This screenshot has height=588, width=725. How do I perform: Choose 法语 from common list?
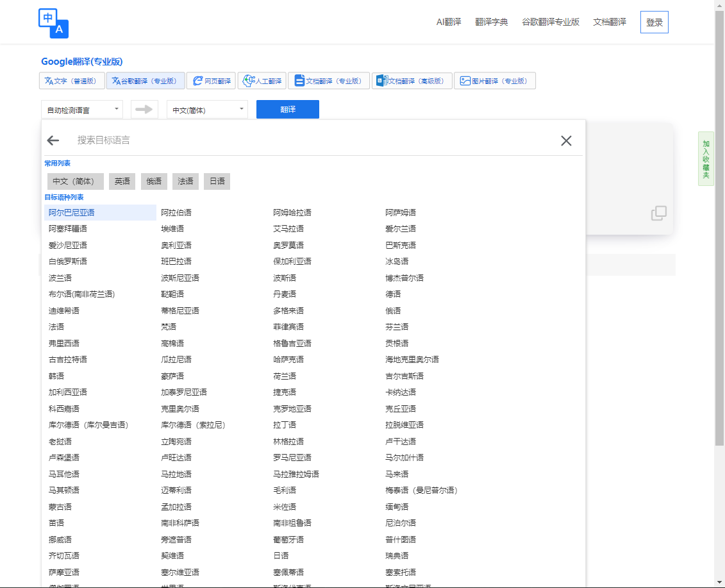coord(185,181)
